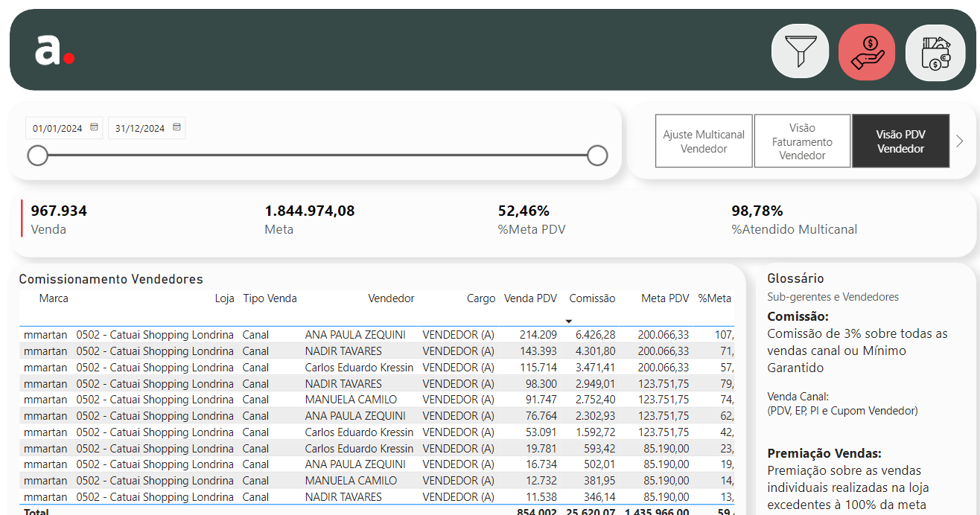The height and width of the screenshot is (515, 980).
Task: Open the wallet with money page icon
Action: coord(935,52)
